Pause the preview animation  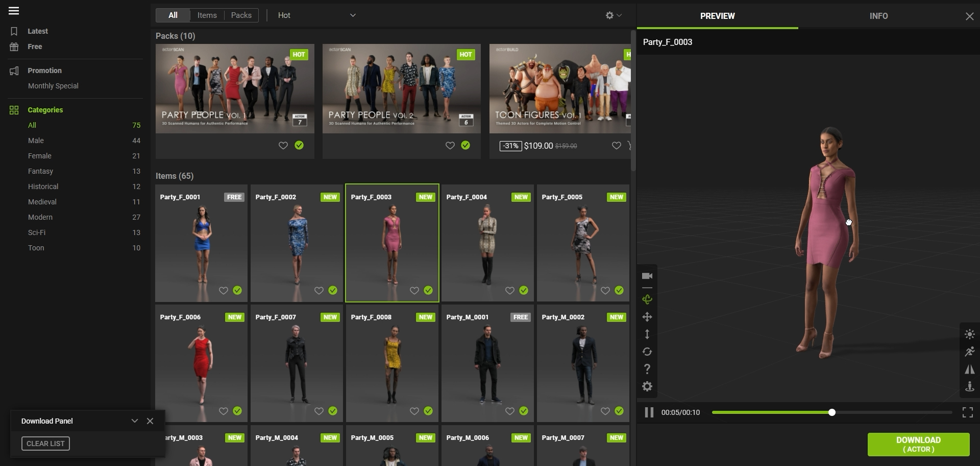click(x=649, y=412)
